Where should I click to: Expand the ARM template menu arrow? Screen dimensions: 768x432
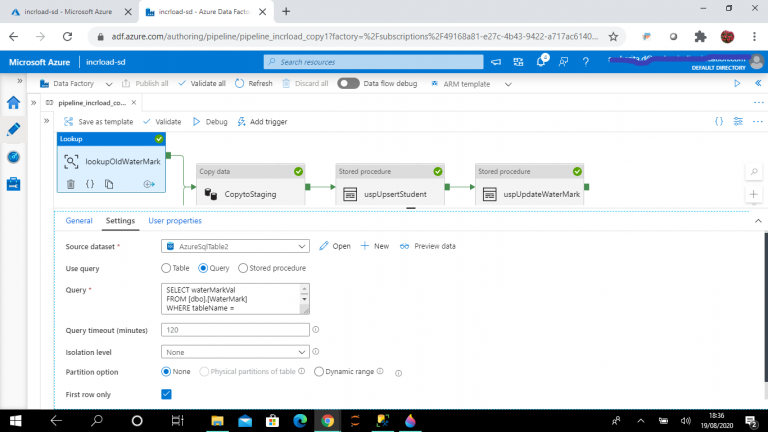tap(508, 84)
